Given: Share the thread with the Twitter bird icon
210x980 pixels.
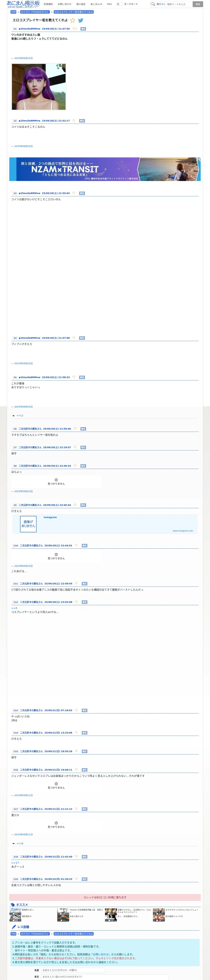Looking at the screenshot, I should [x=81, y=21].
